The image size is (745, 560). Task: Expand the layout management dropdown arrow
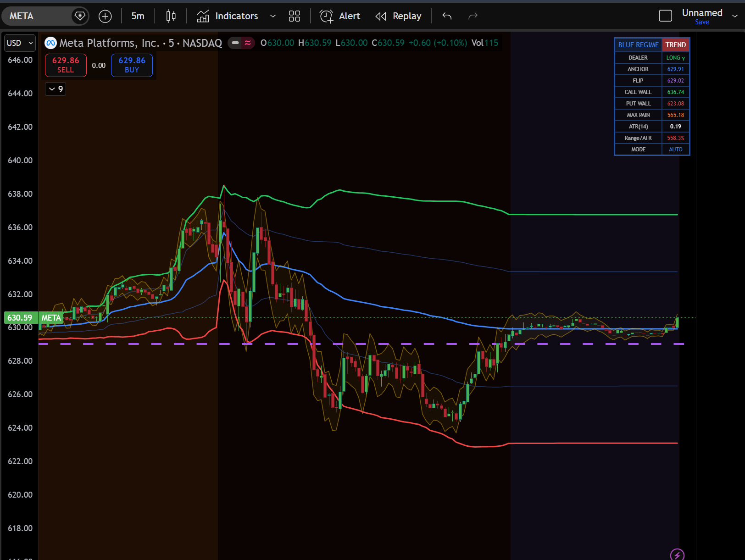735,16
